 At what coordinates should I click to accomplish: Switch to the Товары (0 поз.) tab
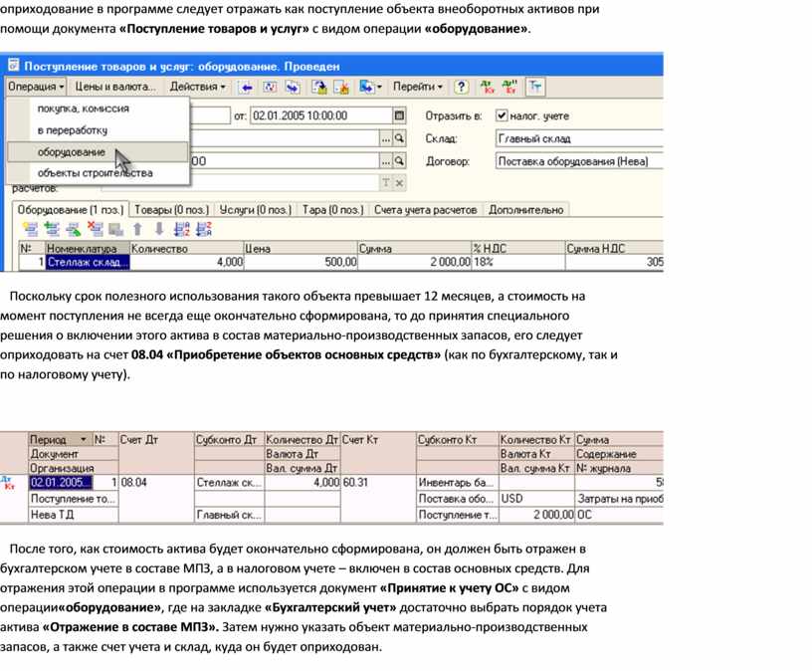coord(171,210)
